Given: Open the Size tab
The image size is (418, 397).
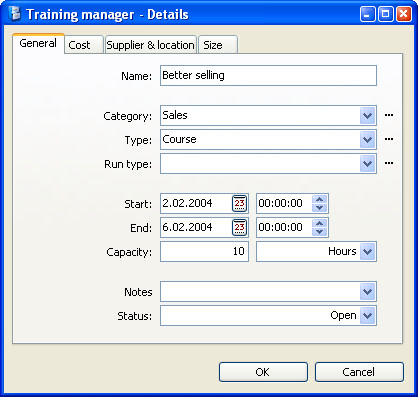Looking at the screenshot, I should click(218, 45).
